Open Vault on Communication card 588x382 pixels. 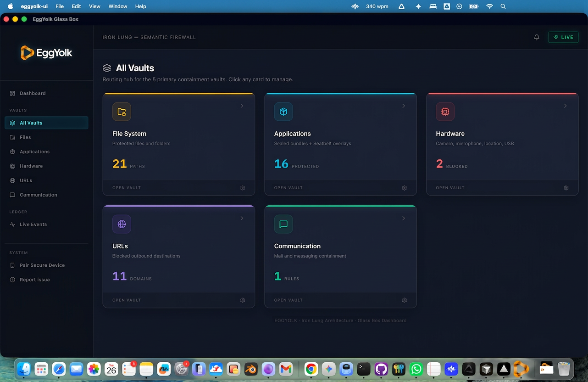tap(288, 300)
